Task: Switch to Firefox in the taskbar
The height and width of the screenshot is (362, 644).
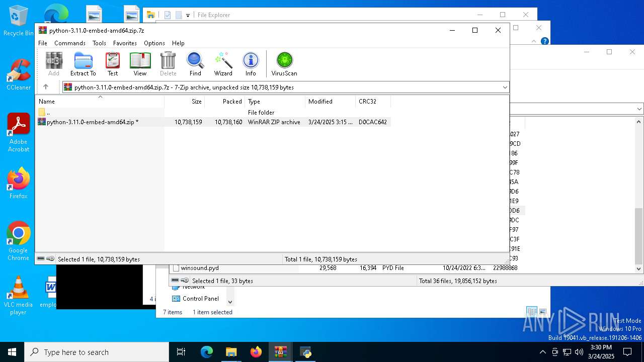Action: point(256,352)
